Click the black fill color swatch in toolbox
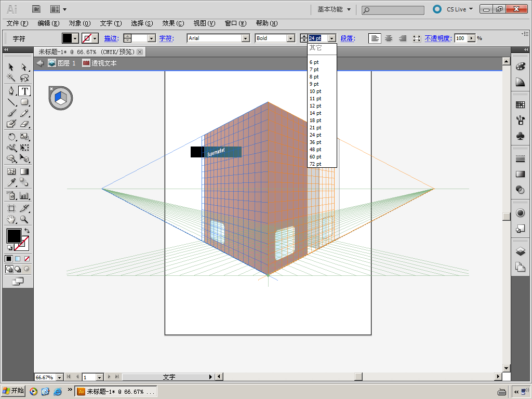The height and width of the screenshot is (399, 532). click(14, 236)
